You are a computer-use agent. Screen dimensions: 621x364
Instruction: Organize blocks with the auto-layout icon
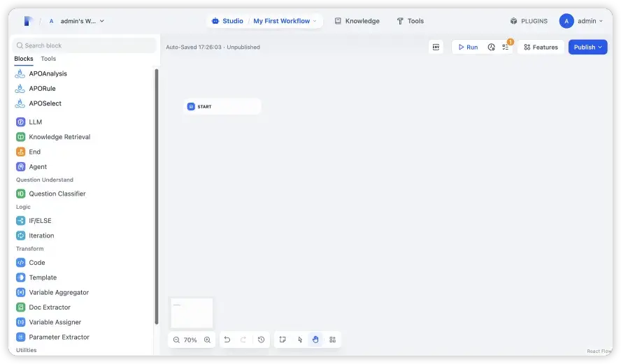[333, 340]
